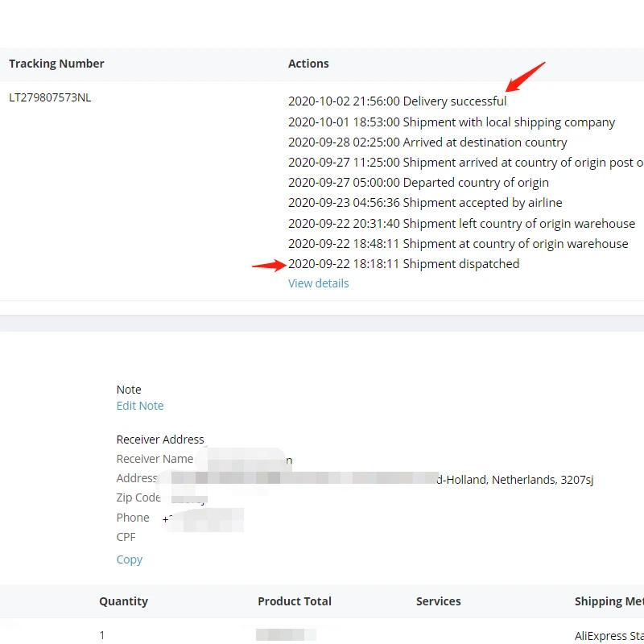Select the Arrived at destination country entry
This screenshot has width=644, height=644.
427,142
